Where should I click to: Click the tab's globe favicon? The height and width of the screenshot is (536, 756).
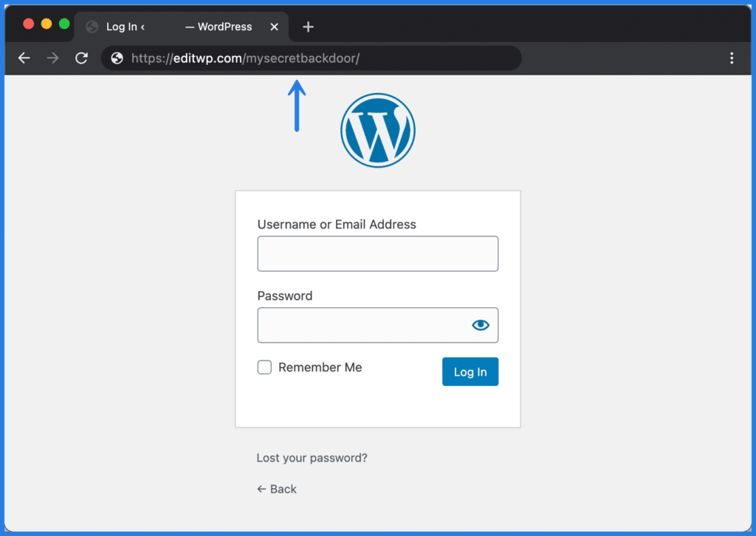(x=92, y=27)
